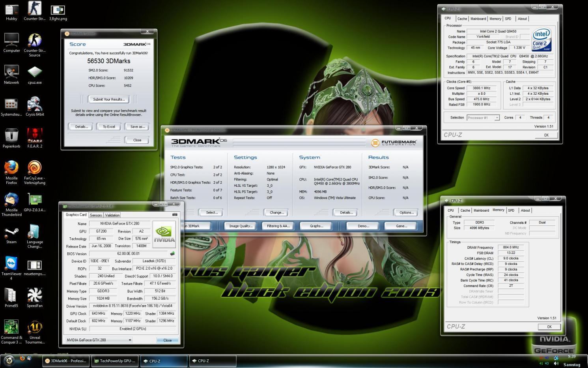Click OK in bottom CPU-Z Memory window
The image size is (588, 368).
click(x=549, y=327)
